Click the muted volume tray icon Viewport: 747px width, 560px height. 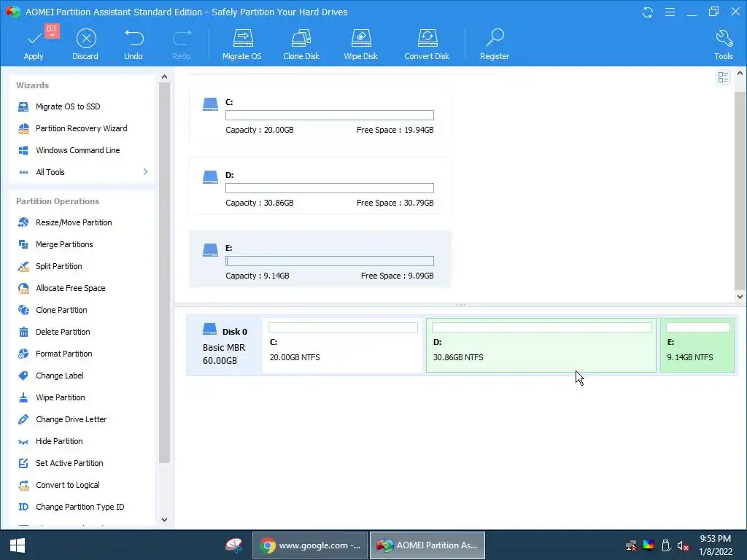[683, 545]
